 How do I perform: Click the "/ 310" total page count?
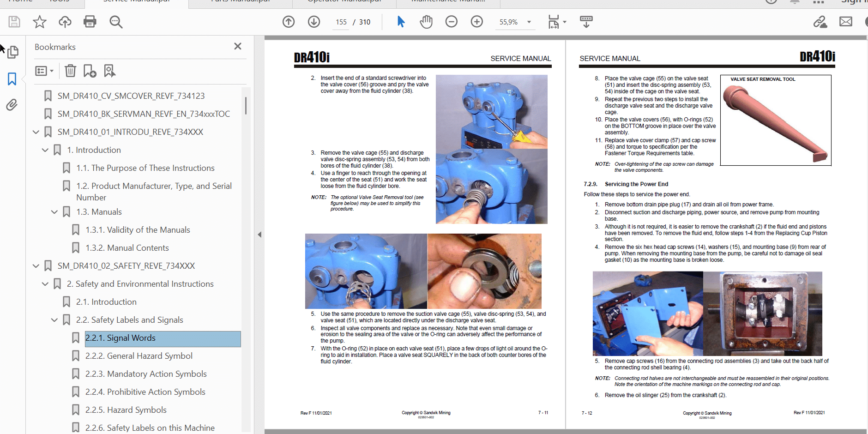362,22
